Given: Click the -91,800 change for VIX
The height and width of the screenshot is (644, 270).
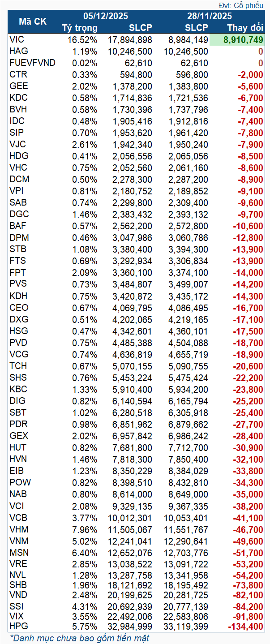Looking at the screenshot, I should click(248, 615).
